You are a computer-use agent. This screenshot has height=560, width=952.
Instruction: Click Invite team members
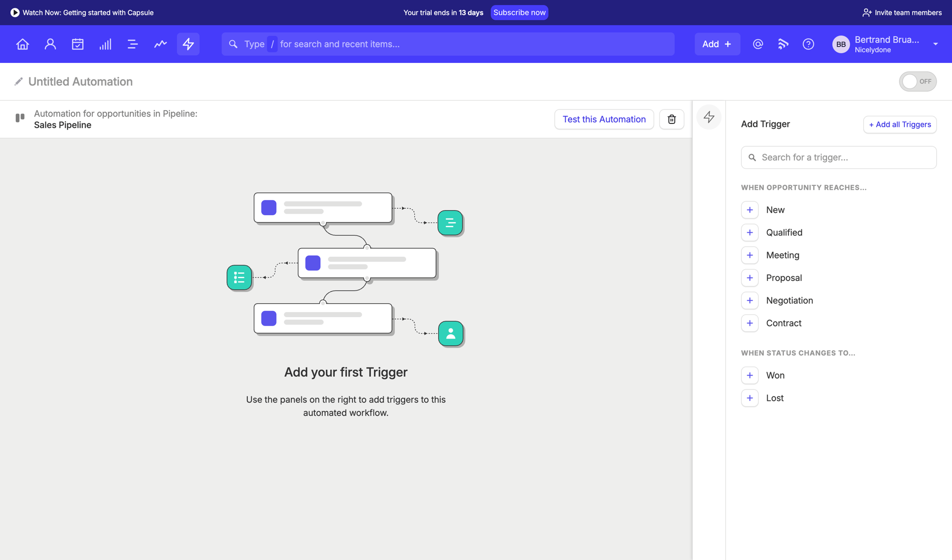[x=901, y=12]
